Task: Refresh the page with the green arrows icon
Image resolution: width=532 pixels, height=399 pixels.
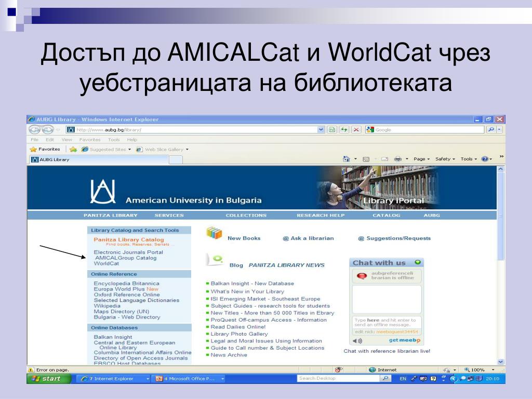Action: point(344,129)
